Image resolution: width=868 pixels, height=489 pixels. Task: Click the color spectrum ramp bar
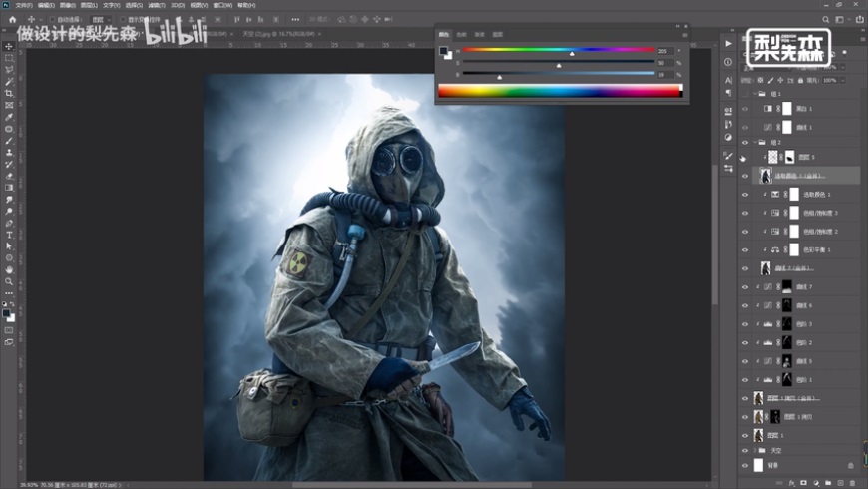561,91
